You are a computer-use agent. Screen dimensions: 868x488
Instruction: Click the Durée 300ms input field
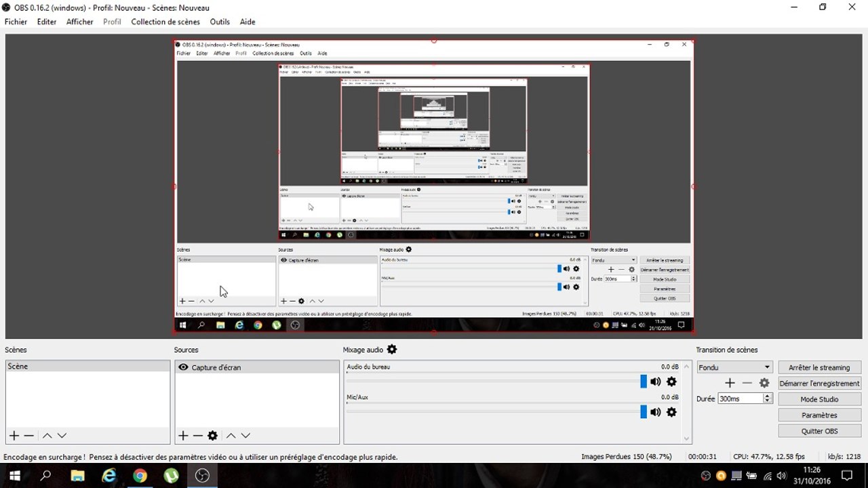click(x=741, y=399)
